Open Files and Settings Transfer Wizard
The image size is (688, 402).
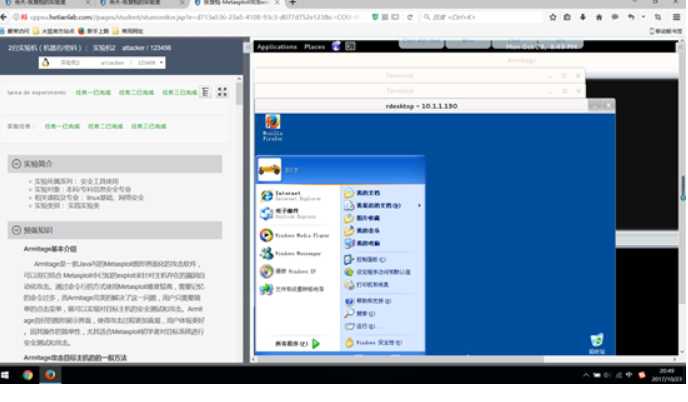tap(292, 289)
